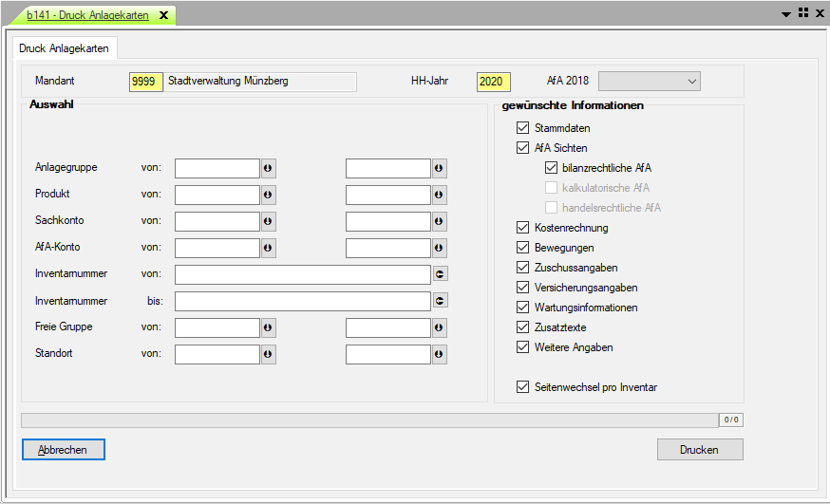Click the HH-Jahr input field
This screenshot has width=830, height=504.
[494, 82]
